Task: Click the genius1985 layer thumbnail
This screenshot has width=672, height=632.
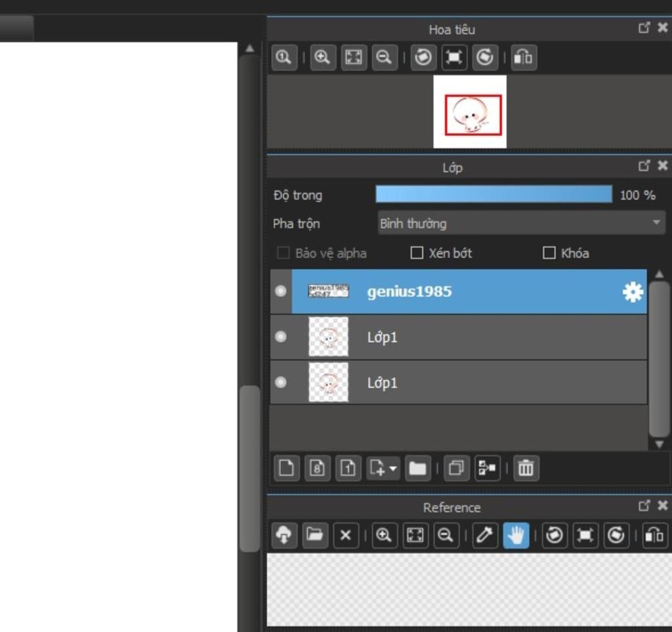Action: coord(329,291)
